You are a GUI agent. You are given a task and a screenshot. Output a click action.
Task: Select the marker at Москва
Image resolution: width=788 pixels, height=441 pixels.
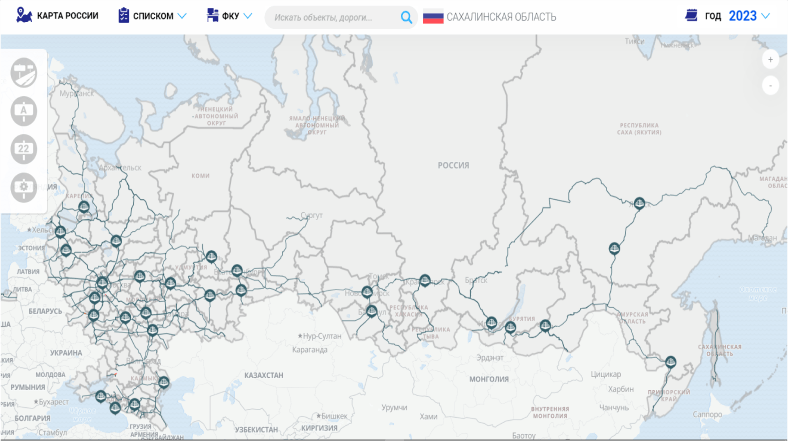[x=102, y=283]
